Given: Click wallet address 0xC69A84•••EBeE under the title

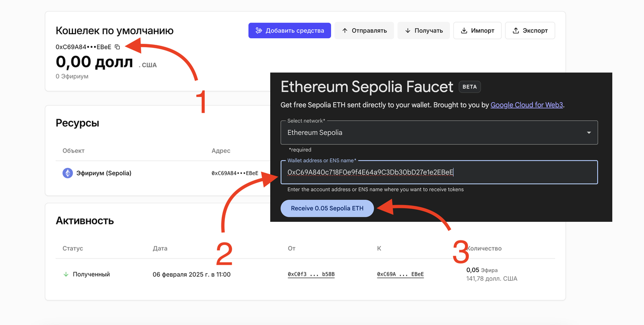Looking at the screenshot, I should tap(84, 47).
